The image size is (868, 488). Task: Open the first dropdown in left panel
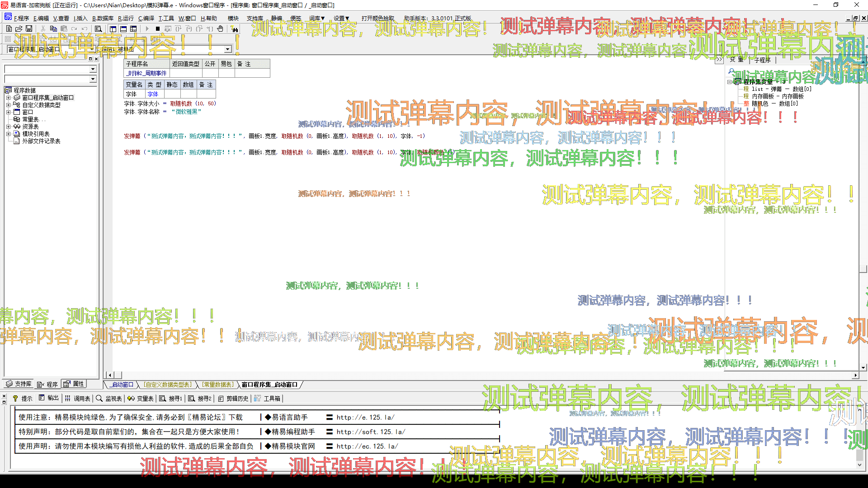[x=93, y=69]
